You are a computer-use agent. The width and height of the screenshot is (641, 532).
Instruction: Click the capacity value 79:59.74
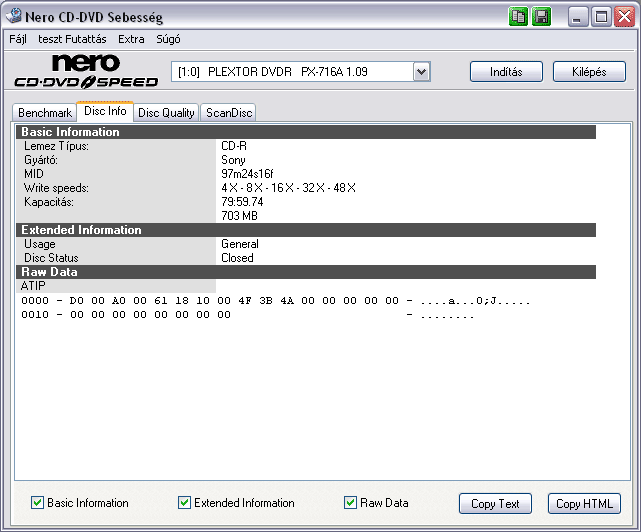(x=242, y=202)
